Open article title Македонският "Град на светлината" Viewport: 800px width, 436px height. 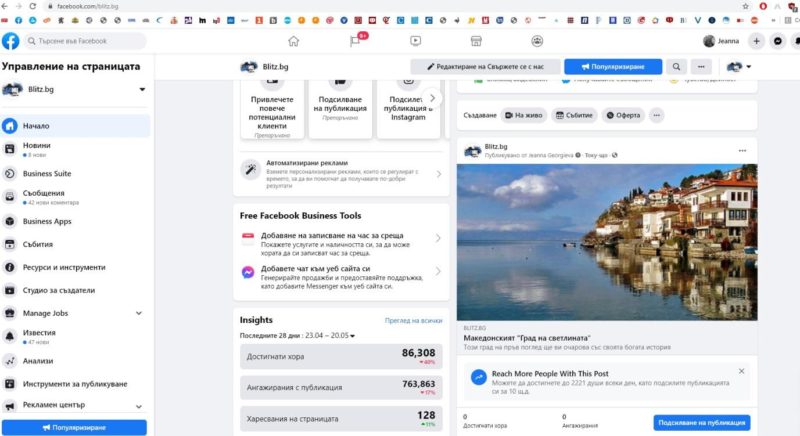coord(527,338)
